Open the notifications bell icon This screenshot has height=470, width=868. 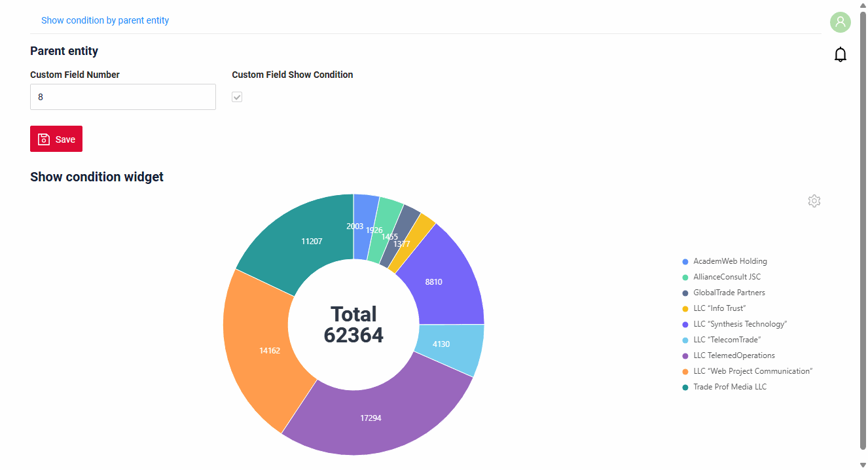click(x=841, y=54)
